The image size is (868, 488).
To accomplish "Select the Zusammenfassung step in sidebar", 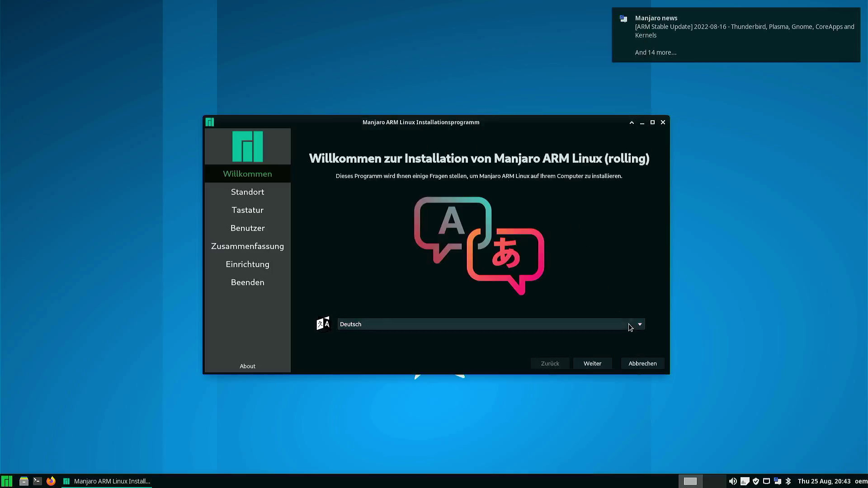I will (x=247, y=246).
